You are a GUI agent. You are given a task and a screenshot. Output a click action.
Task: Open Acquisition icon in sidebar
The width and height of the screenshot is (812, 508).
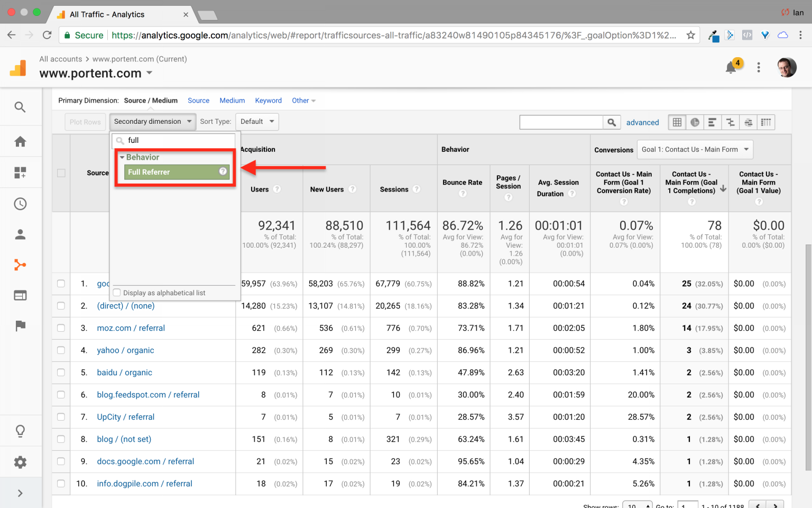coord(20,265)
